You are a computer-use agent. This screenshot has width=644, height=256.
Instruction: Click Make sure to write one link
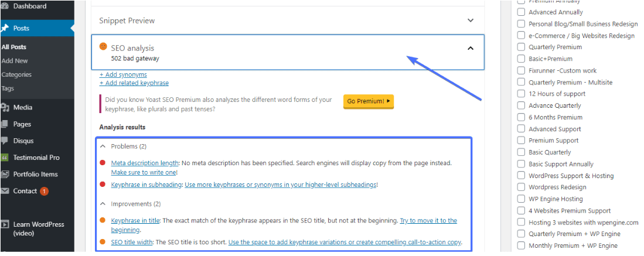coord(144,173)
